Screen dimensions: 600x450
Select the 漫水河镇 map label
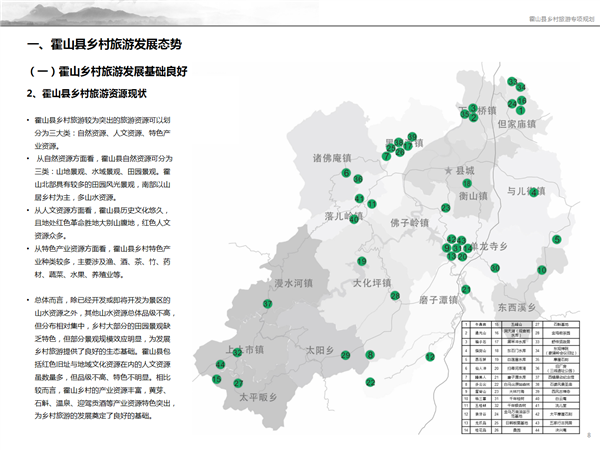click(293, 283)
